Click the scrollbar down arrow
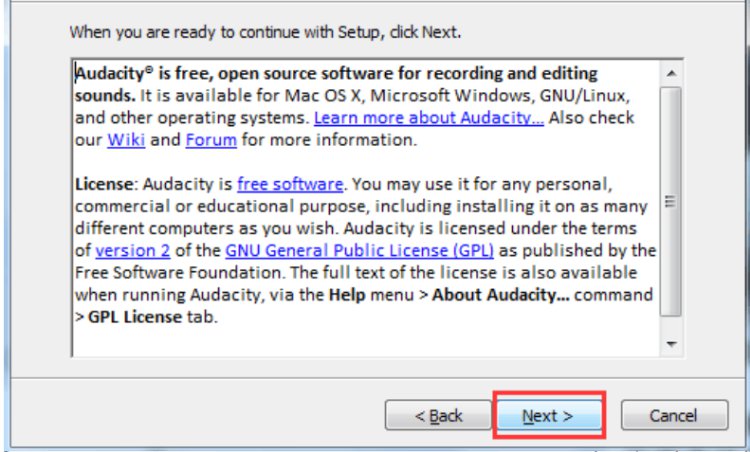This screenshot has width=750, height=452. (x=671, y=344)
